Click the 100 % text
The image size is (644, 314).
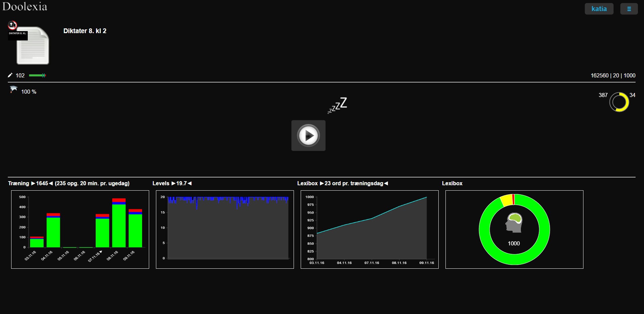(x=29, y=92)
